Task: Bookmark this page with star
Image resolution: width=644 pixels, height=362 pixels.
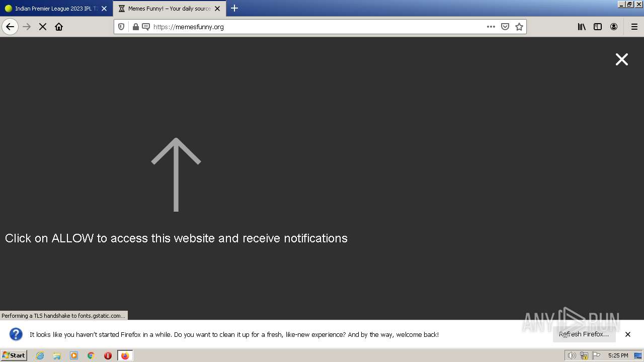Action: coord(519,27)
